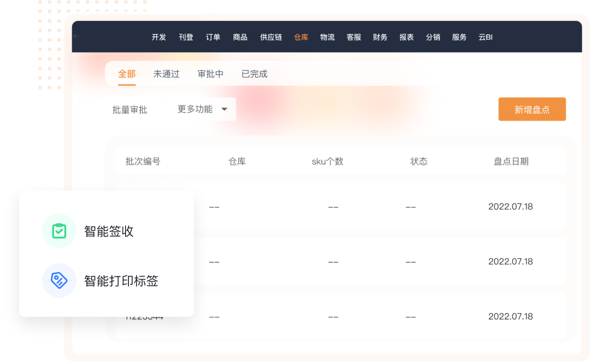Open the 财务 menu item

380,37
